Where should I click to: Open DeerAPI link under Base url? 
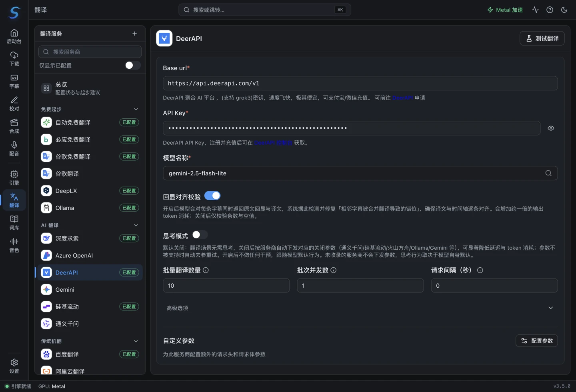point(402,98)
